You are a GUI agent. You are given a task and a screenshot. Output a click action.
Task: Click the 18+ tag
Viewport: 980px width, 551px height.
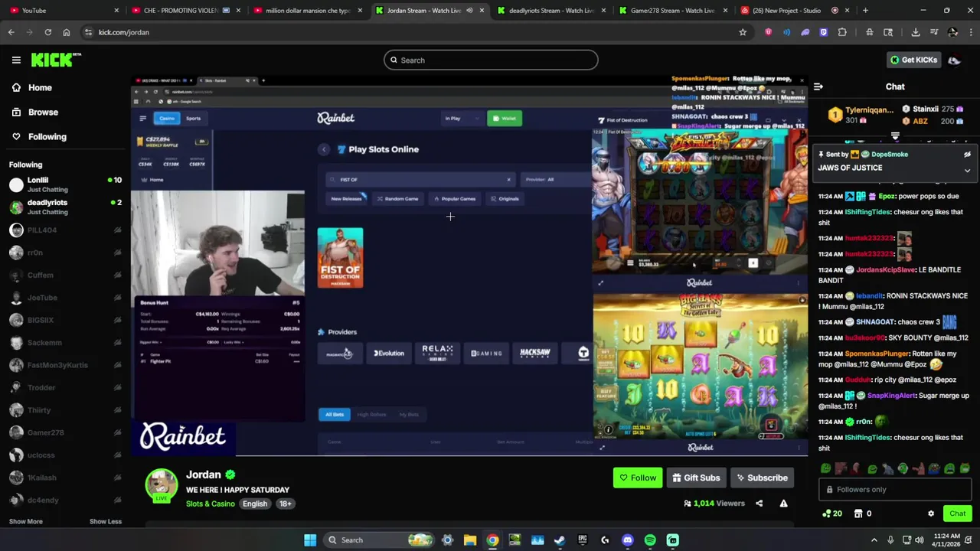click(285, 504)
